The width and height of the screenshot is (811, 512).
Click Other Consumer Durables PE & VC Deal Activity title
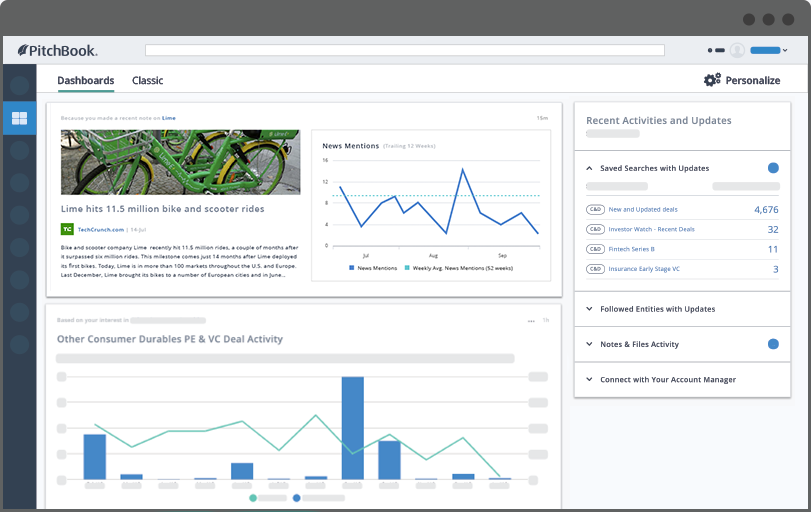pyautogui.click(x=170, y=339)
